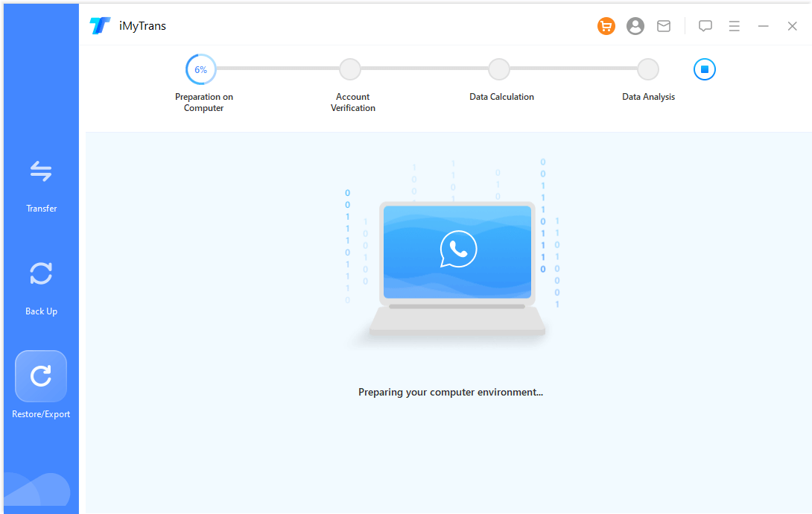The width and height of the screenshot is (812, 514).
Task: Minimize the iMyTrans window
Action: [763, 26]
